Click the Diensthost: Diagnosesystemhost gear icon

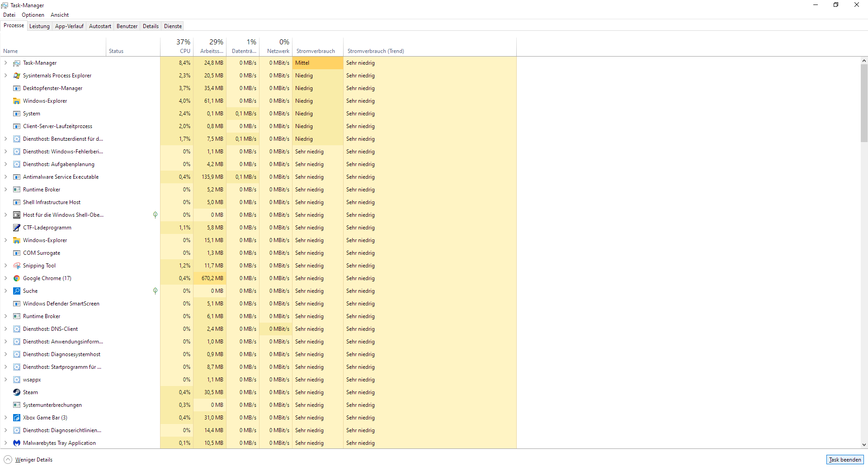point(17,354)
